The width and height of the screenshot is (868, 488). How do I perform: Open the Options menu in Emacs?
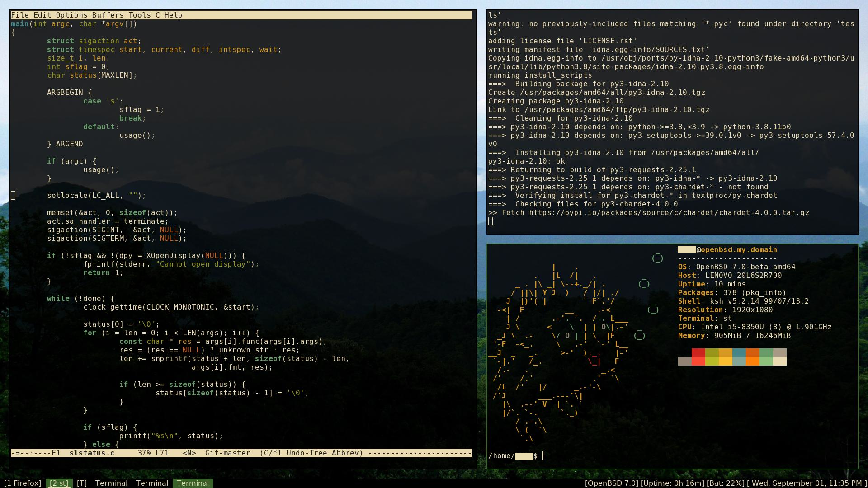72,15
